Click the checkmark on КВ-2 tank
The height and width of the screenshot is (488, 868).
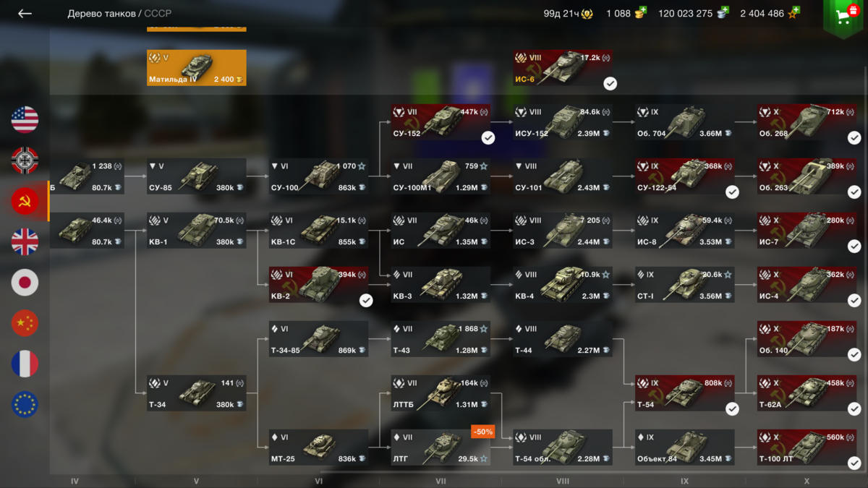(x=366, y=300)
